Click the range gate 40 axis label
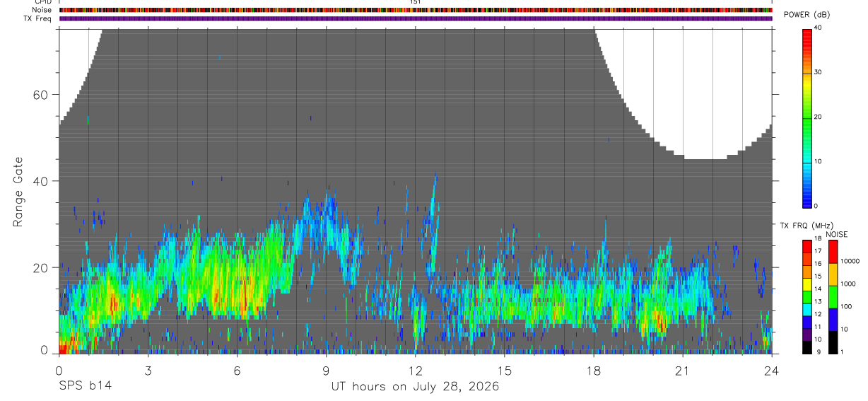The height and width of the screenshot is (401, 868). coord(44,181)
